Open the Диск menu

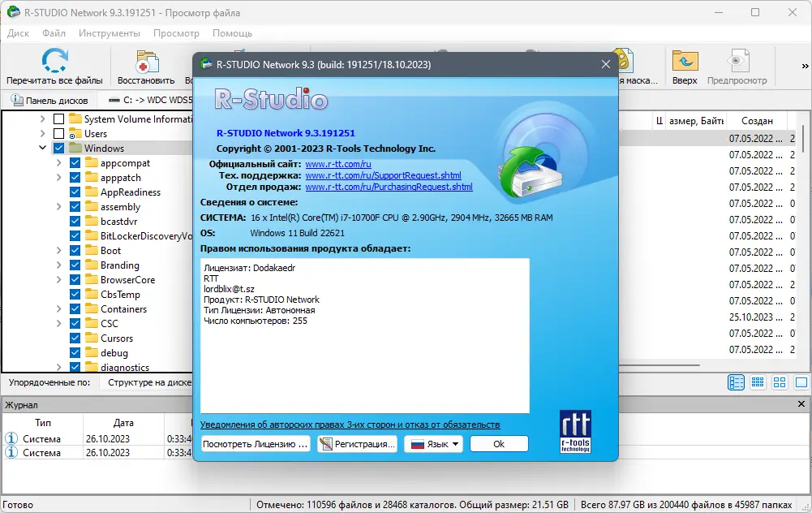(x=18, y=33)
